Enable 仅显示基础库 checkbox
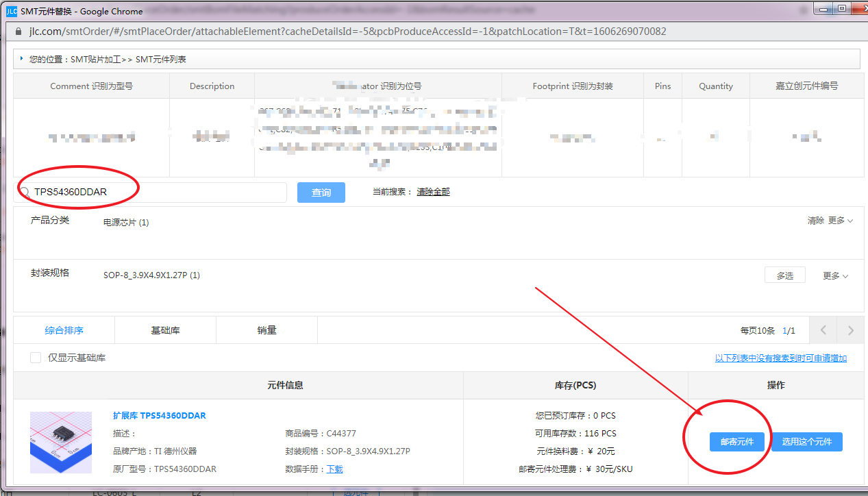868x496 pixels. pyautogui.click(x=36, y=358)
